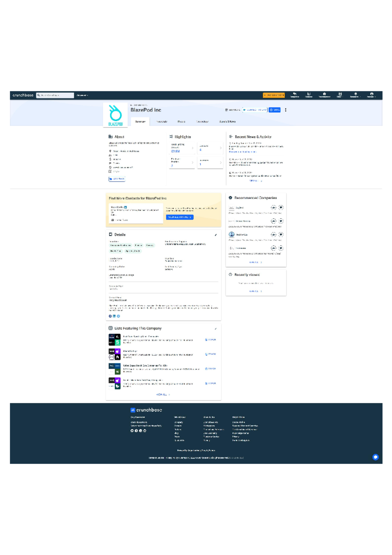The image size is (392, 555).
Task: Toggle thumbs-down for first recommended company
Action: (x=281, y=208)
